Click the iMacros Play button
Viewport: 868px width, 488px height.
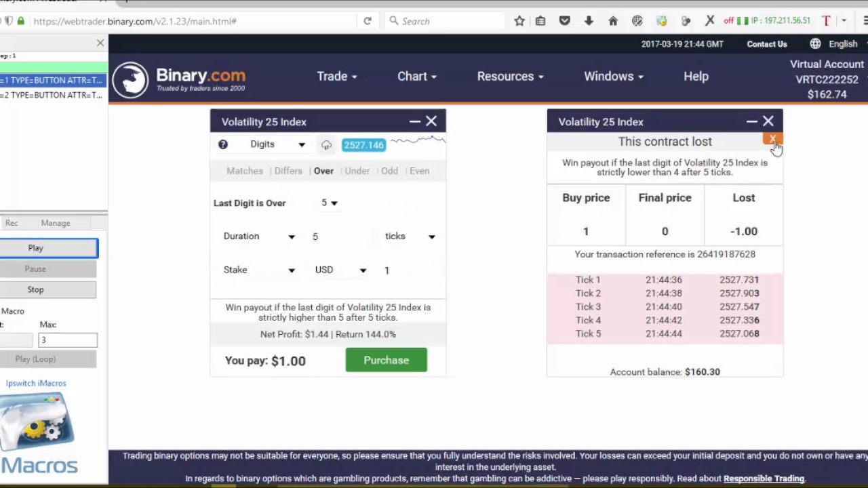tap(49, 248)
